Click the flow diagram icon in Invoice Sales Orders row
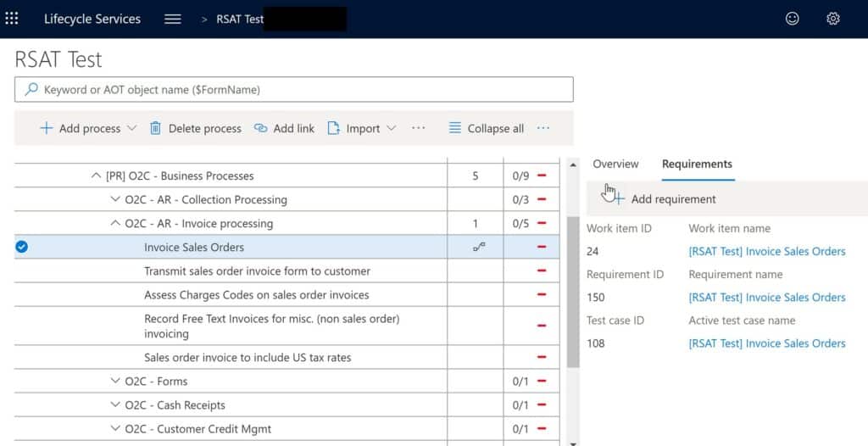 [480, 247]
